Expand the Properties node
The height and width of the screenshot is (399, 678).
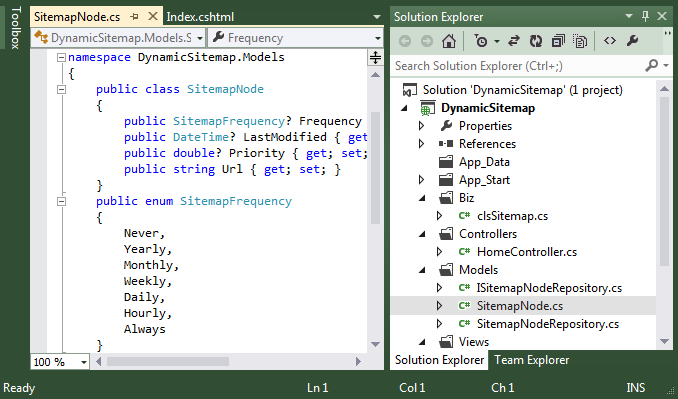point(422,126)
